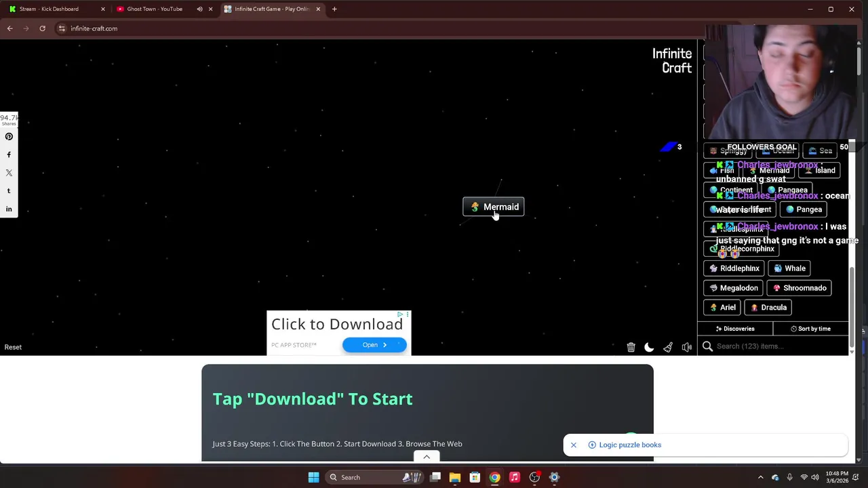Click the Tap Download To Start heading
This screenshot has width=868, height=488.
click(x=313, y=399)
